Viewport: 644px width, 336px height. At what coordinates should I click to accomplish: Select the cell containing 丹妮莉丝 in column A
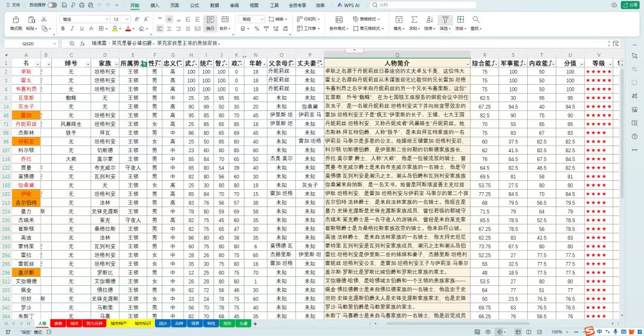tap(26, 124)
